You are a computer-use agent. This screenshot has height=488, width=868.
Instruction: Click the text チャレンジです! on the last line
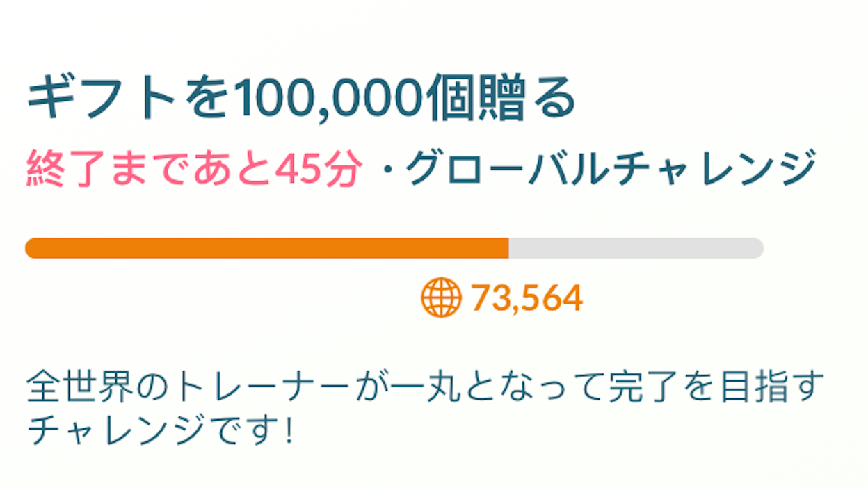(161, 430)
